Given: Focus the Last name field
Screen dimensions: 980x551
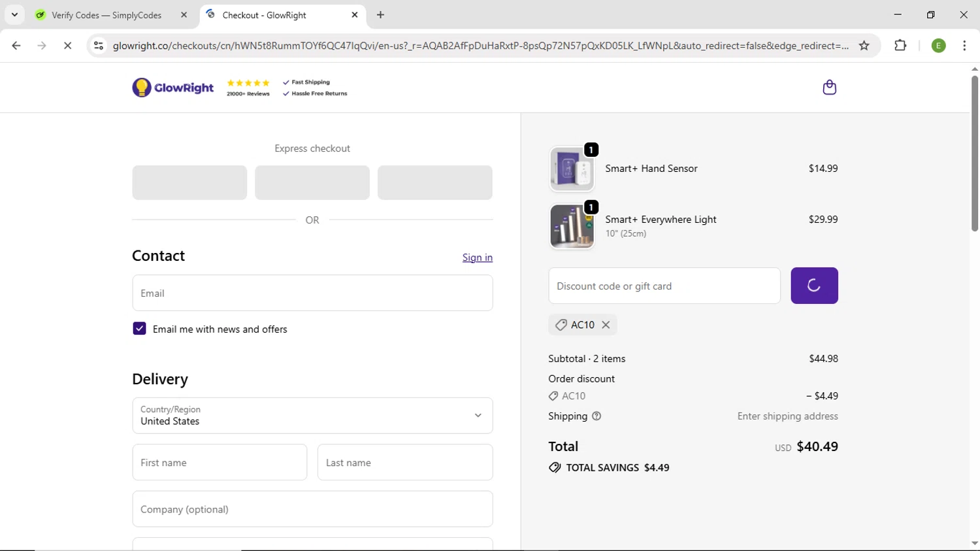Looking at the screenshot, I should [x=405, y=462].
